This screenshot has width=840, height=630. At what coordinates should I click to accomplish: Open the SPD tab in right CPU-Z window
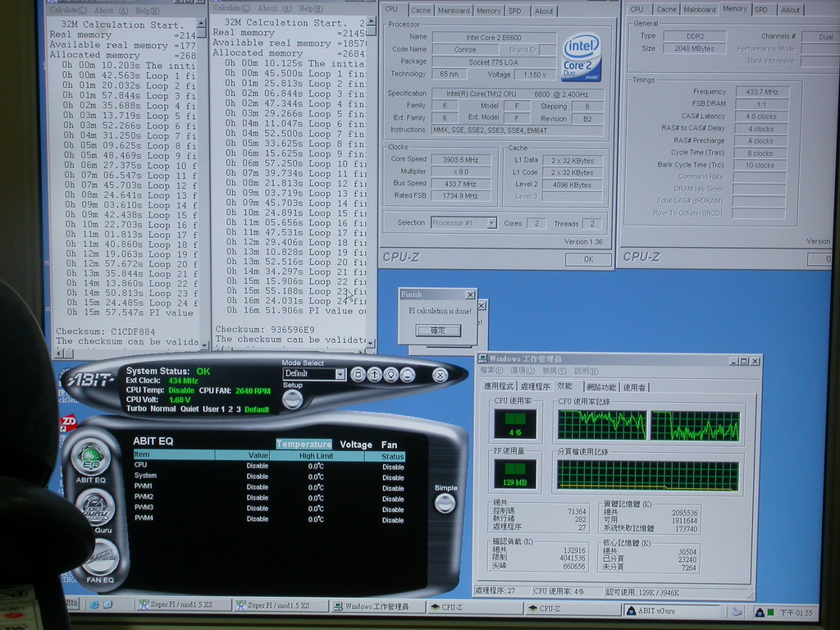coord(761,10)
